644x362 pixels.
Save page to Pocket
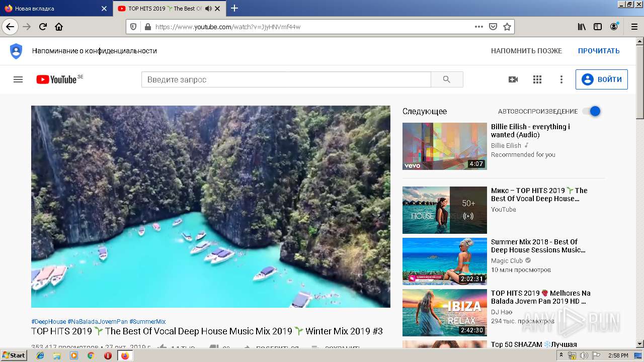(493, 27)
